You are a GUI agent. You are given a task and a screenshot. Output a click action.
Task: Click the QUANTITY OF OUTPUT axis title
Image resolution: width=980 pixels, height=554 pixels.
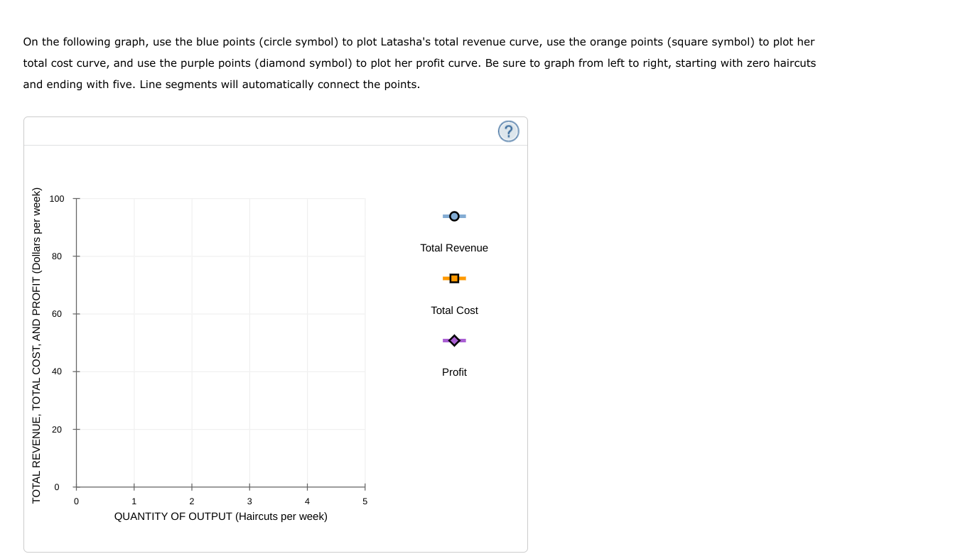(x=220, y=516)
